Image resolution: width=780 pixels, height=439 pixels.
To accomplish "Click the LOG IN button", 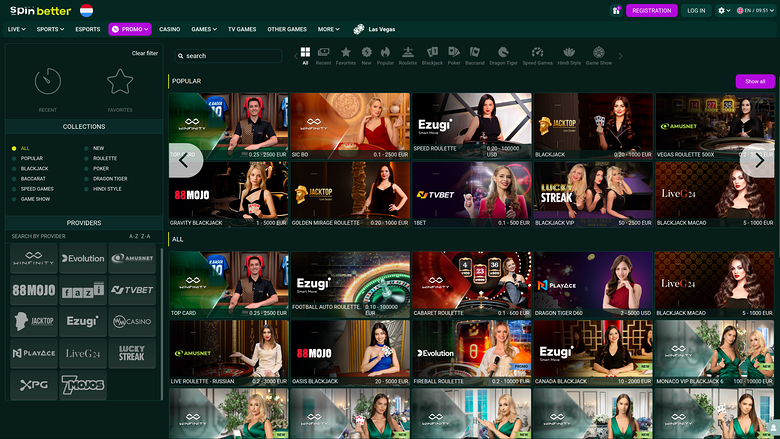I will 696,10.
